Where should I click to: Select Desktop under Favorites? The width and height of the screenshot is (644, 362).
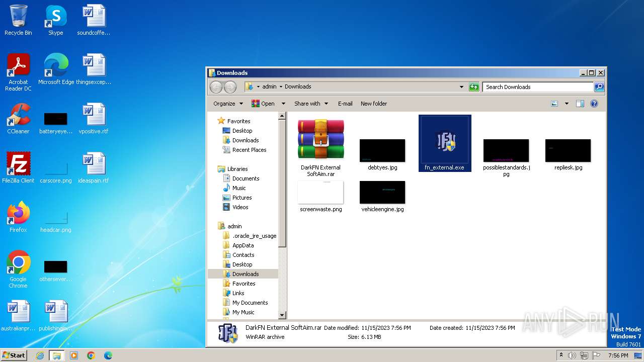[237, 131]
